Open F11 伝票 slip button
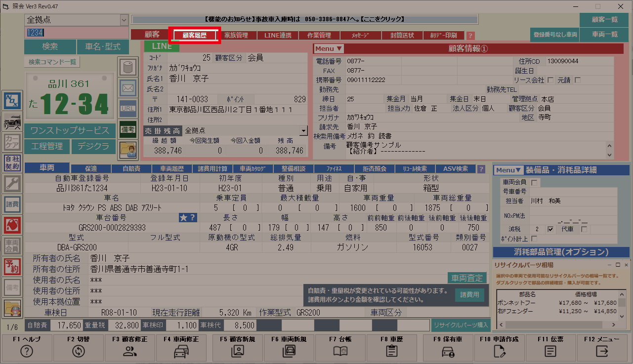The image size is (633, 364). pyautogui.click(x=550, y=348)
